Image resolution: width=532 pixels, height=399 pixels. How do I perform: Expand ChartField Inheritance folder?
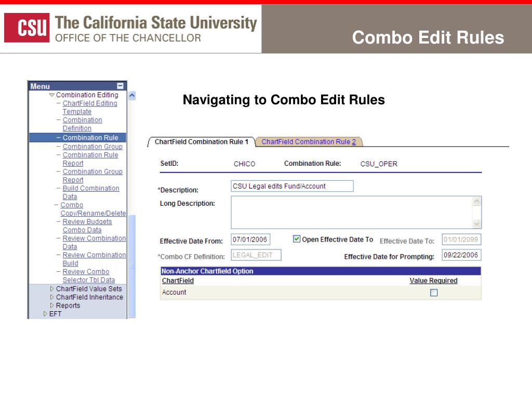click(x=52, y=297)
